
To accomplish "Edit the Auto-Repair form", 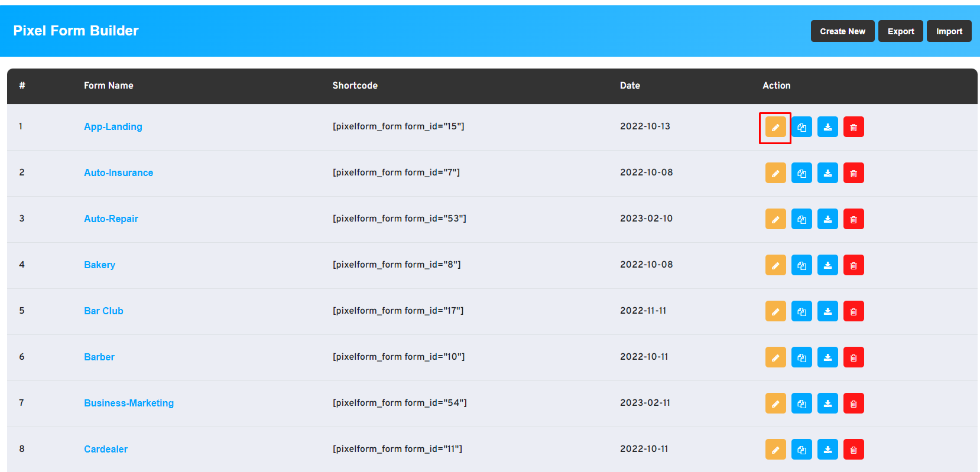I will click(x=775, y=219).
